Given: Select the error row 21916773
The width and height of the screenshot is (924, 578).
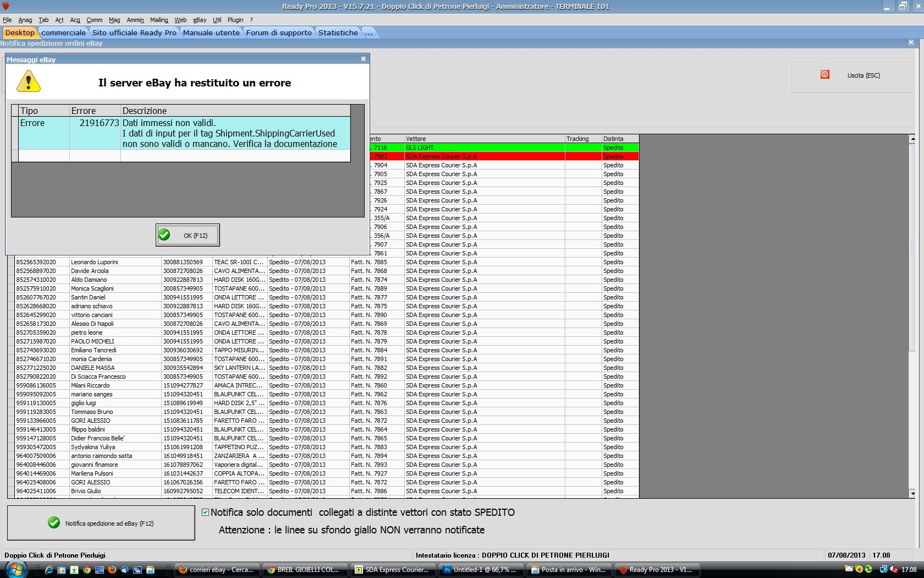Looking at the screenshot, I should pyautogui.click(x=185, y=133).
